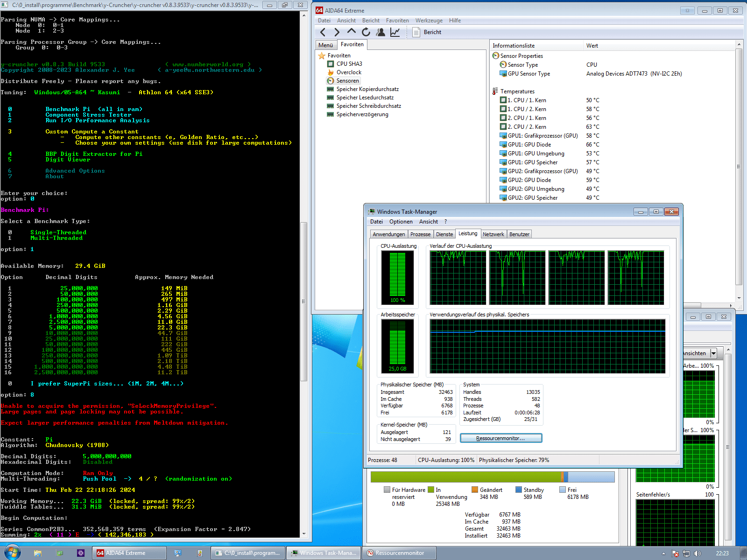Select Speicherverzögerung benchmark
The image size is (747, 560).
358,114
